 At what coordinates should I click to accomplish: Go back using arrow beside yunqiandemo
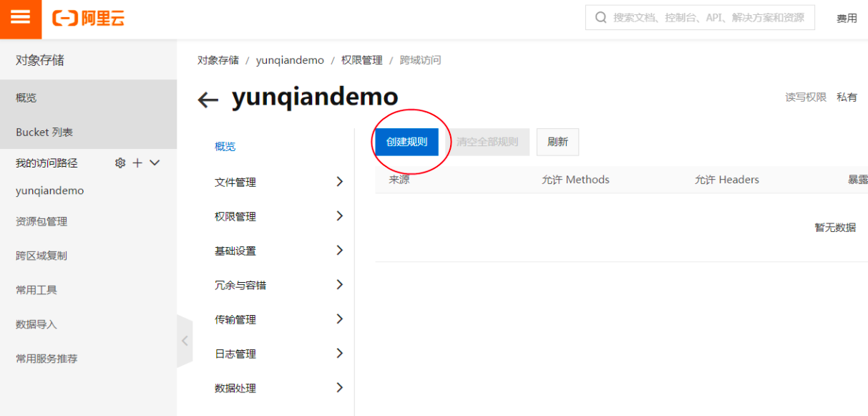[208, 100]
